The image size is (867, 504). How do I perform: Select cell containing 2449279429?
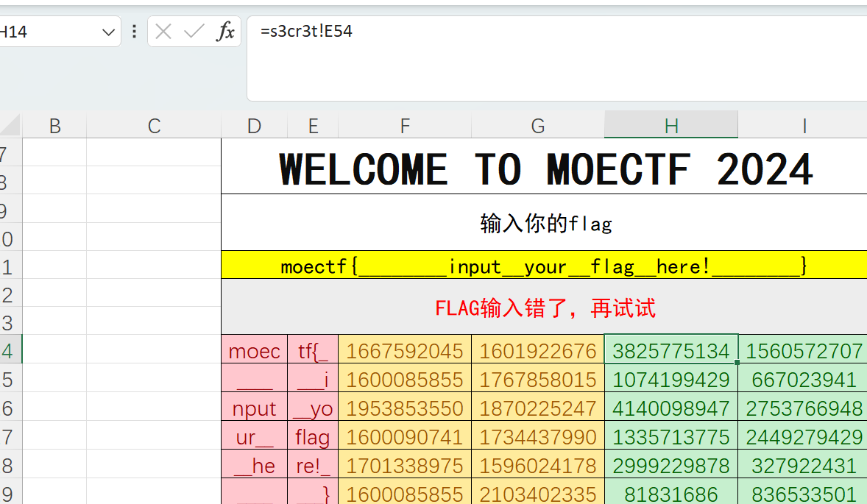803,436
